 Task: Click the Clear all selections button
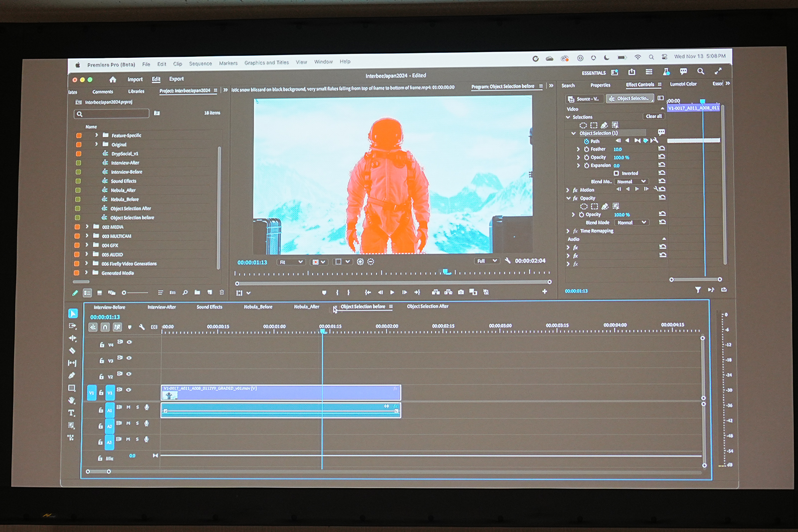tap(654, 116)
